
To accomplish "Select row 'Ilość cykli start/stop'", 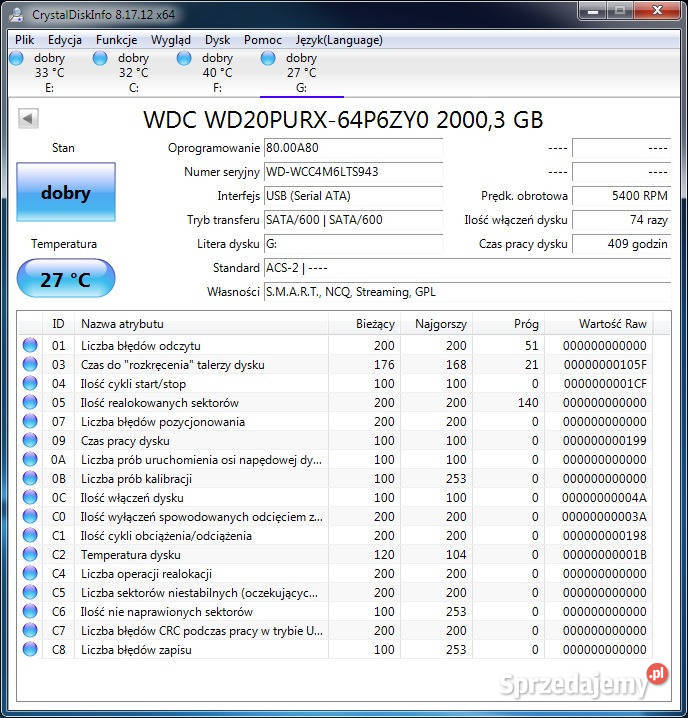I will (x=335, y=383).
